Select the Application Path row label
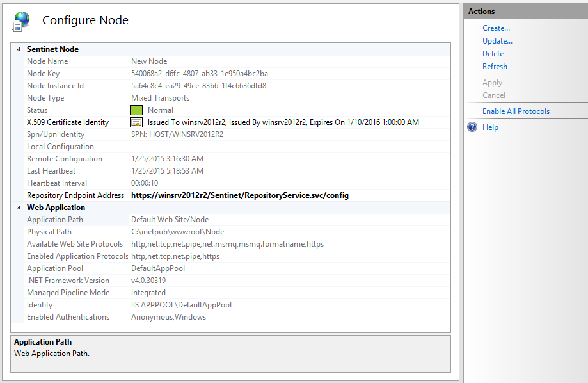 [x=55, y=220]
